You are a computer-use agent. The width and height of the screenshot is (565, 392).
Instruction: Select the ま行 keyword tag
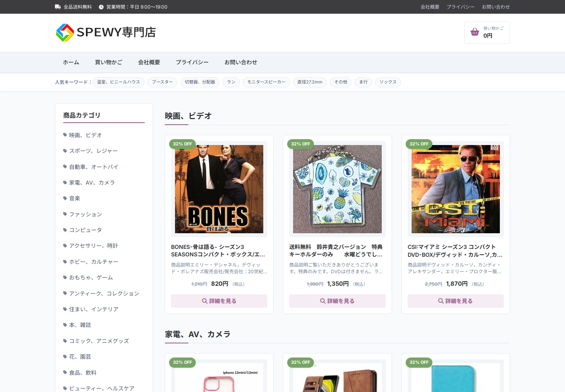(363, 82)
